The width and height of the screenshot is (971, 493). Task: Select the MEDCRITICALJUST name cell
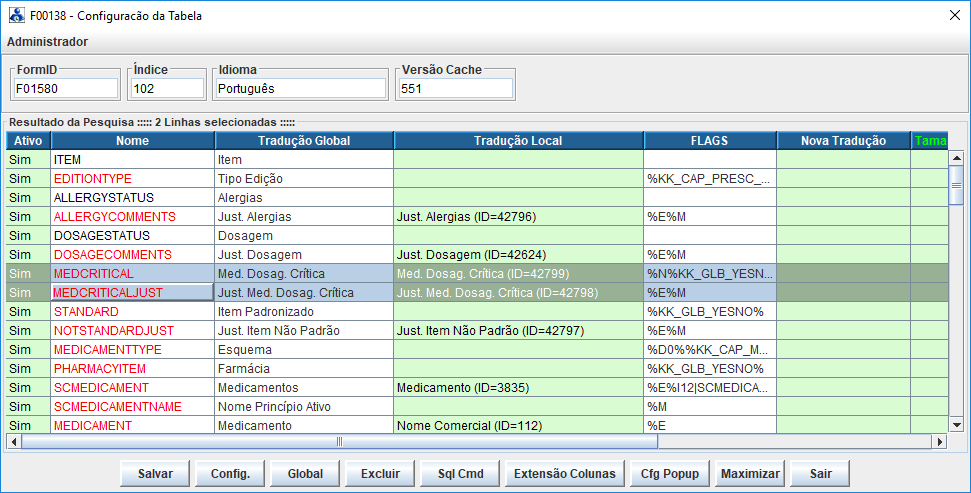point(132,292)
